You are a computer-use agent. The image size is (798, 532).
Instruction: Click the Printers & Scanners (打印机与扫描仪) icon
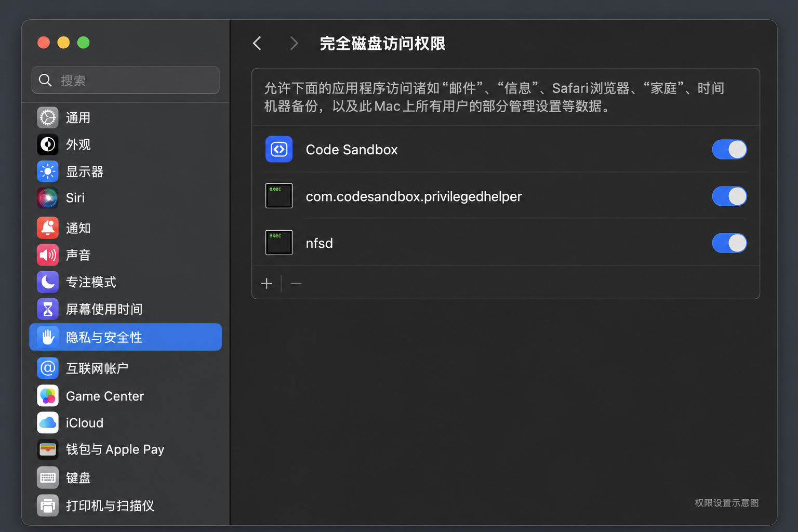tap(48, 506)
